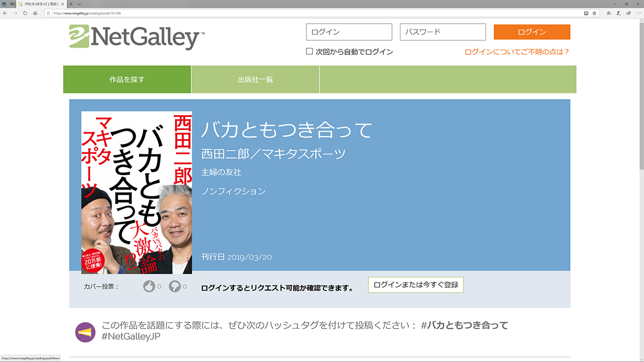Click the set tabs aside icon
Viewport: 644px width, 362px height.
12,4
